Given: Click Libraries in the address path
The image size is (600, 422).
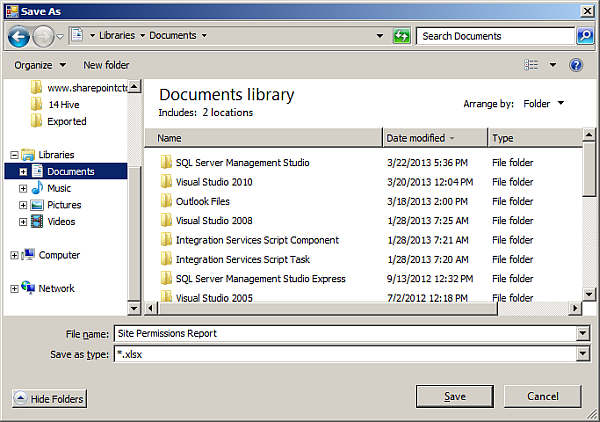Looking at the screenshot, I should (117, 36).
